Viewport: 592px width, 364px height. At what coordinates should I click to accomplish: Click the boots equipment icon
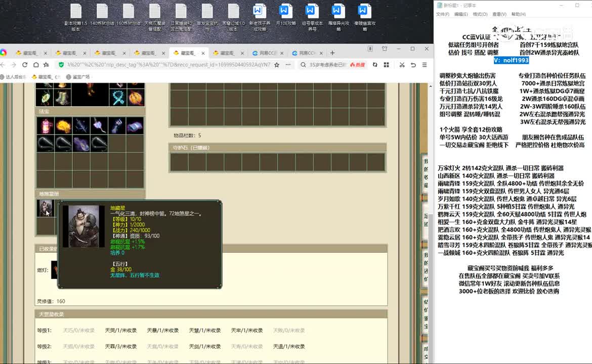point(63,98)
